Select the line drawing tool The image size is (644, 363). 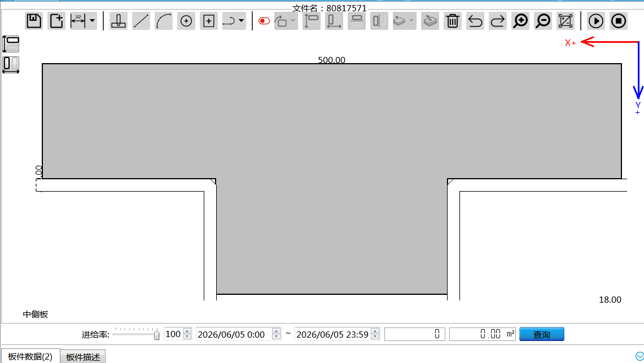click(x=141, y=21)
